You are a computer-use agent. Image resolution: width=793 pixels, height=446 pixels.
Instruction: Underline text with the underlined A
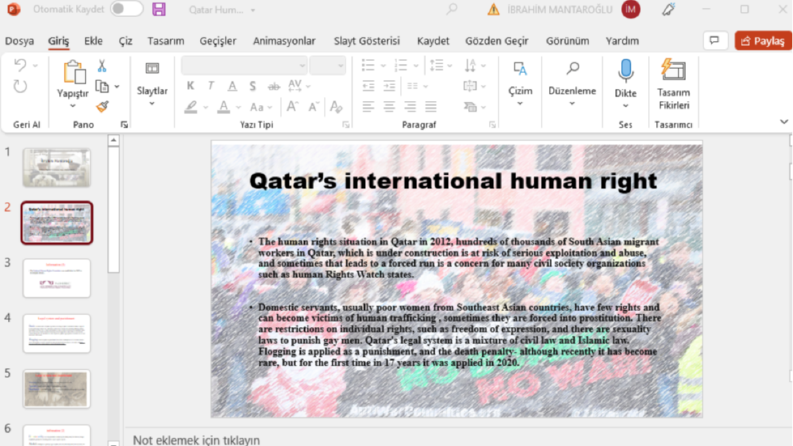coord(232,86)
